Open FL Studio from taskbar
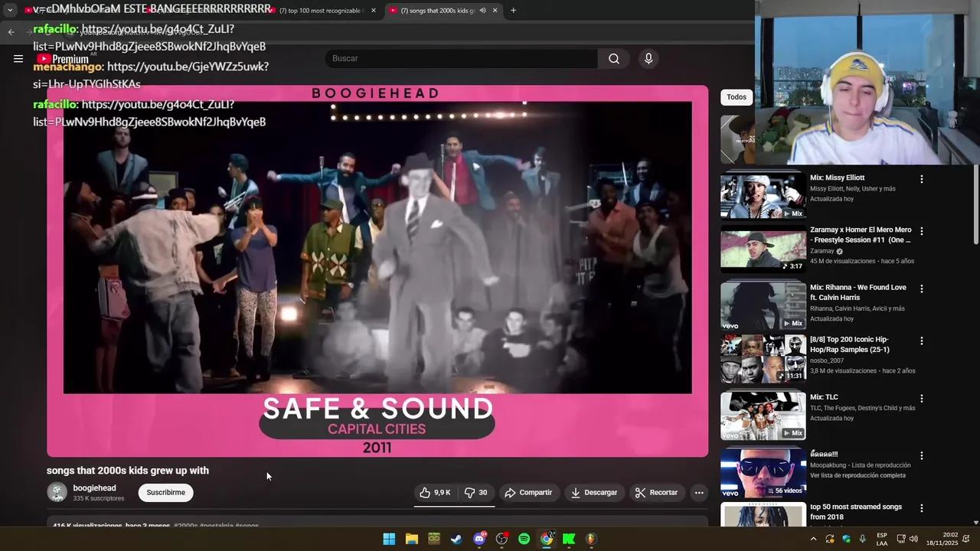The width and height of the screenshot is (980, 551). point(591,539)
